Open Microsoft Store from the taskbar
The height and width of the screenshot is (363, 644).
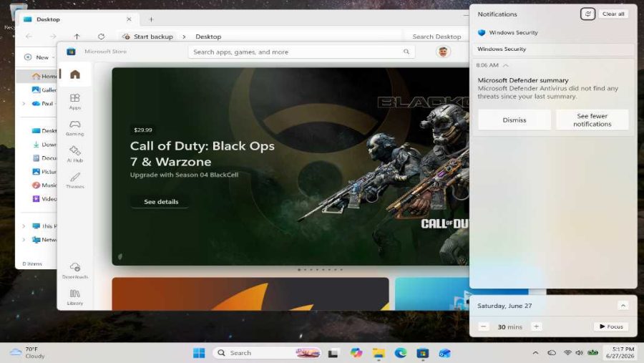pyautogui.click(x=423, y=353)
